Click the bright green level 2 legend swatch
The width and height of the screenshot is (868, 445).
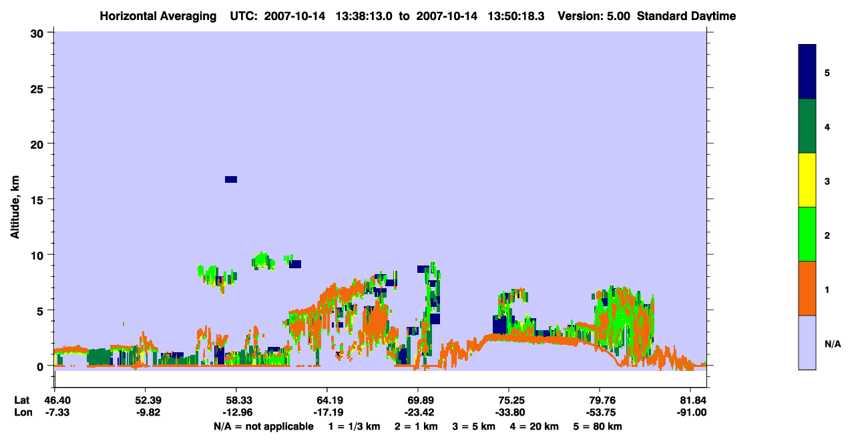(807, 234)
